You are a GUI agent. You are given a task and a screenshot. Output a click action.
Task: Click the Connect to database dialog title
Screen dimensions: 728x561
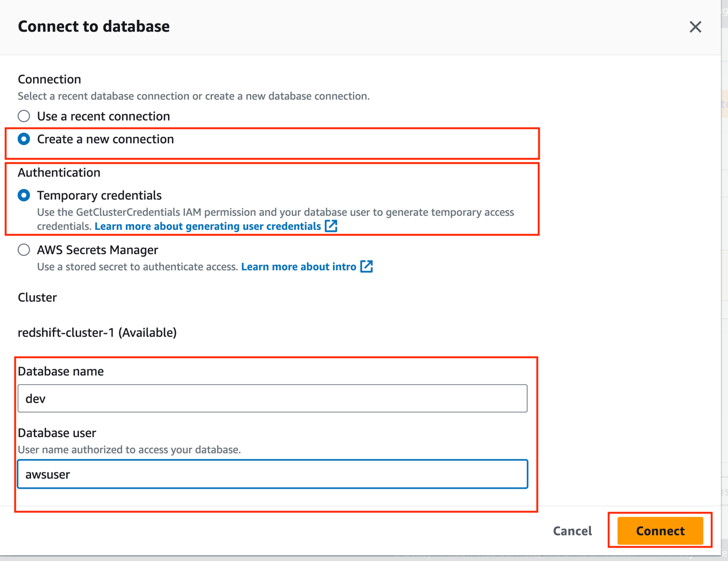click(x=94, y=26)
